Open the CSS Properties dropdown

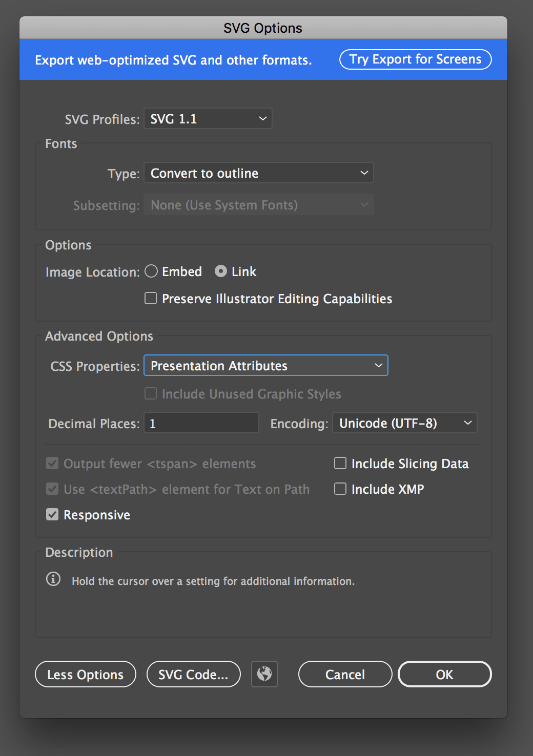[x=265, y=365]
